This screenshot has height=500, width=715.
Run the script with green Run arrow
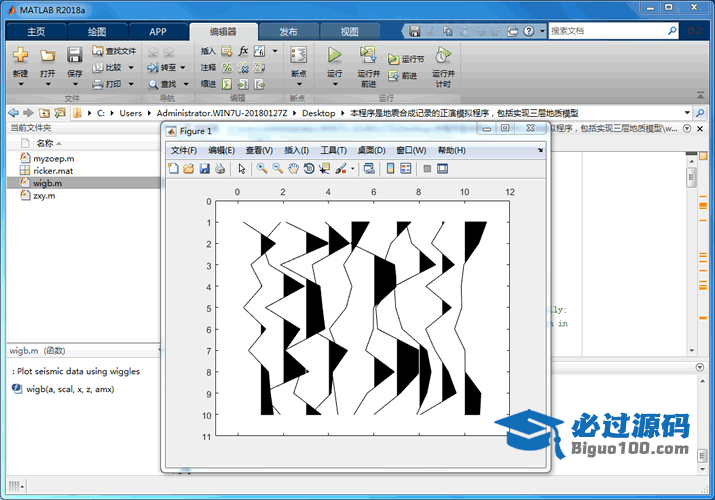point(335,55)
